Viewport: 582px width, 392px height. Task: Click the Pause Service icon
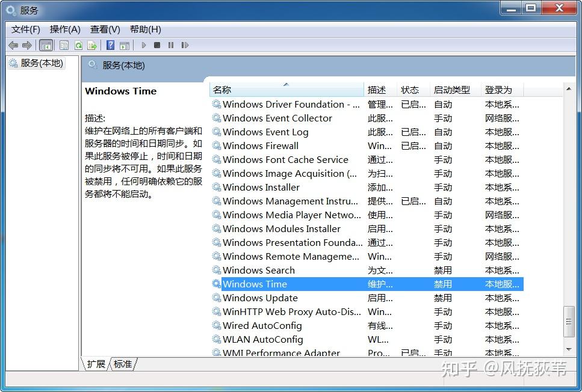point(171,45)
